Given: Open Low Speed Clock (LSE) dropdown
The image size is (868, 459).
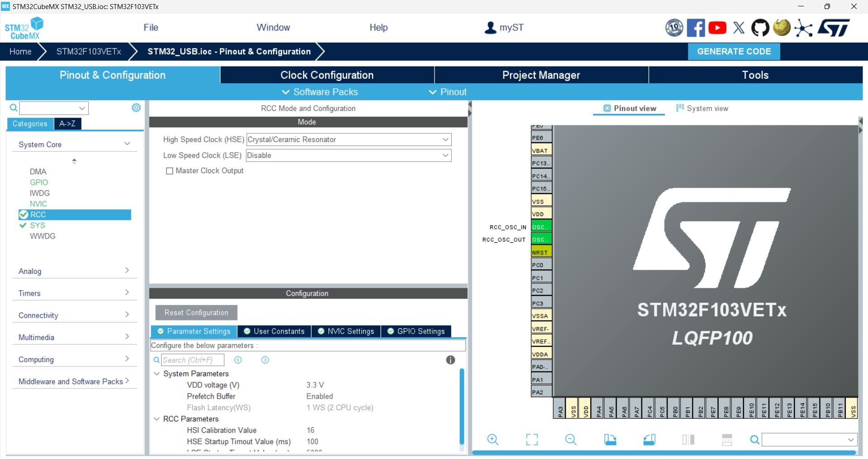Looking at the screenshot, I should pos(349,155).
